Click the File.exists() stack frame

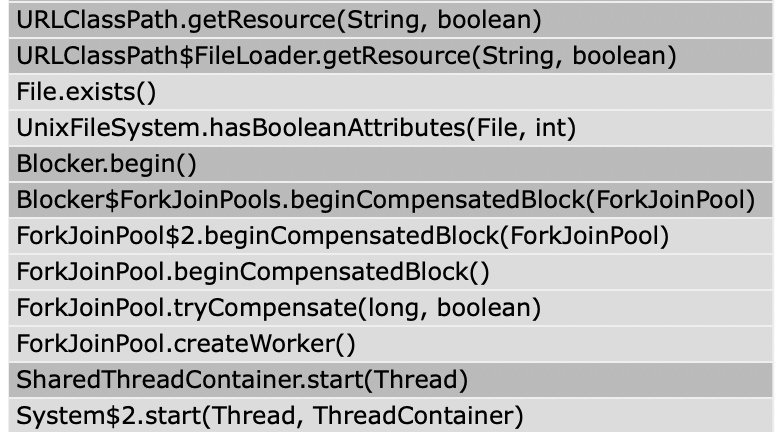coord(390,92)
